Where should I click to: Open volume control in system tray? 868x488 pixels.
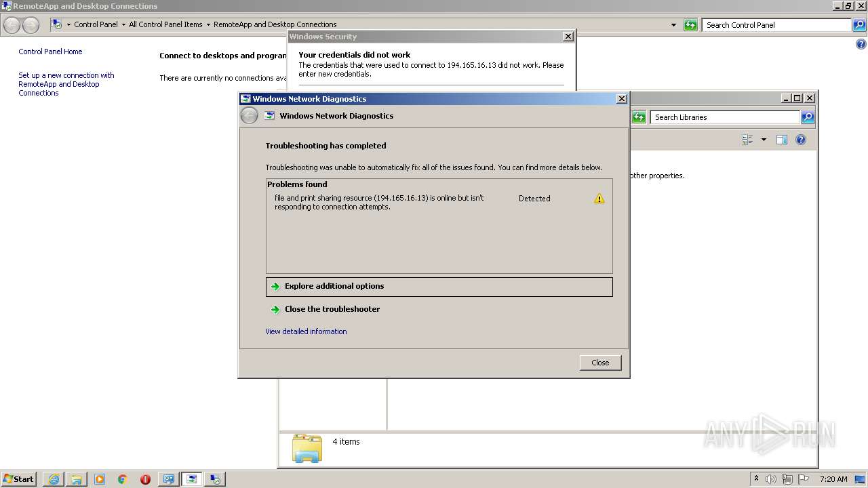(771, 479)
